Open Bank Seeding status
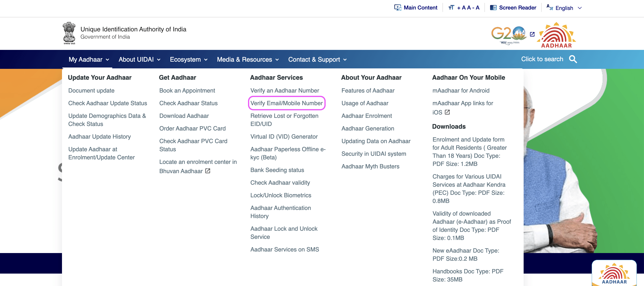This screenshot has width=644, height=286. (x=277, y=170)
